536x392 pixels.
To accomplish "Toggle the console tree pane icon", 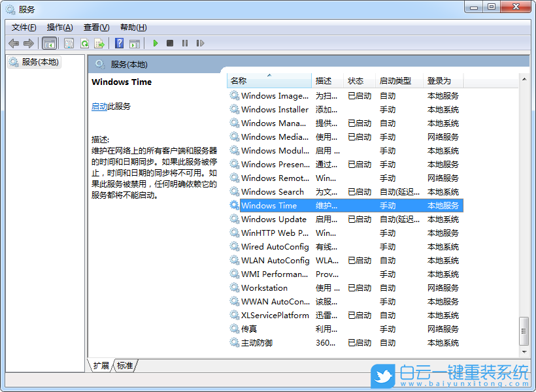I will coord(50,43).
